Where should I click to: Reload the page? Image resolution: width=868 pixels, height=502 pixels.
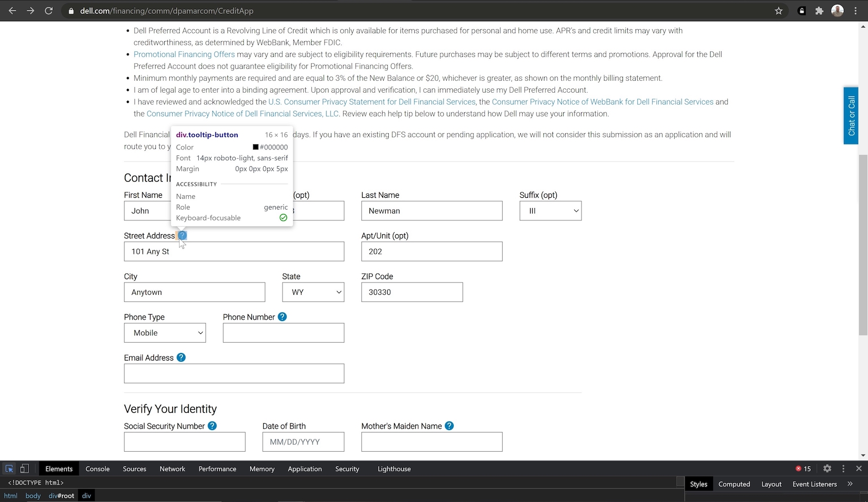48,11
